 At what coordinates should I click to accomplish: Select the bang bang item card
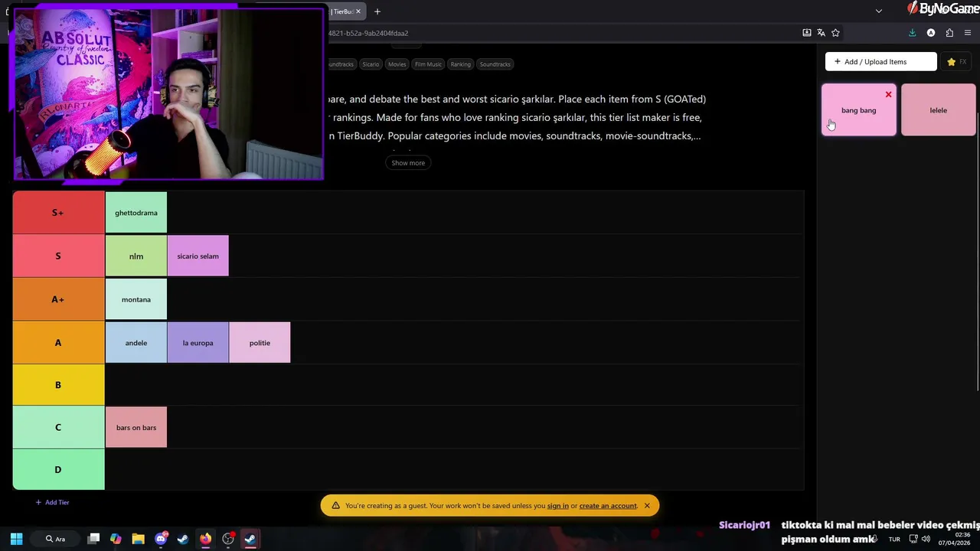[858, 110]
